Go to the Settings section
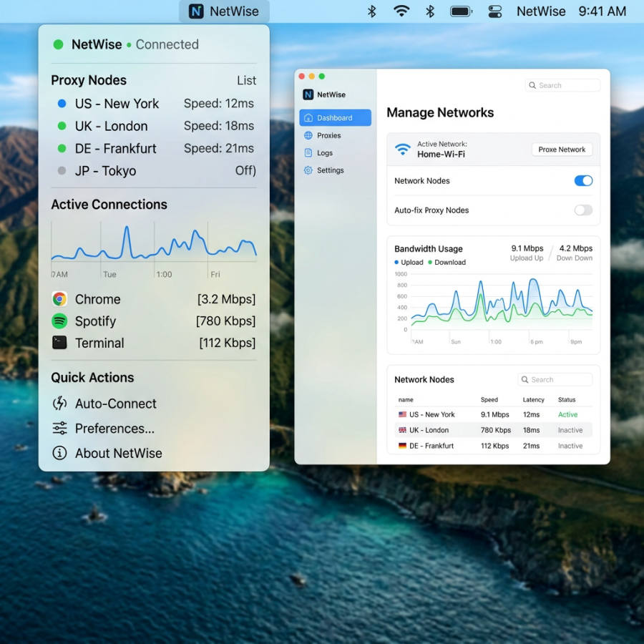Image resolution: width=644 pixels, height=644 pixels. (x=335, y=170)
